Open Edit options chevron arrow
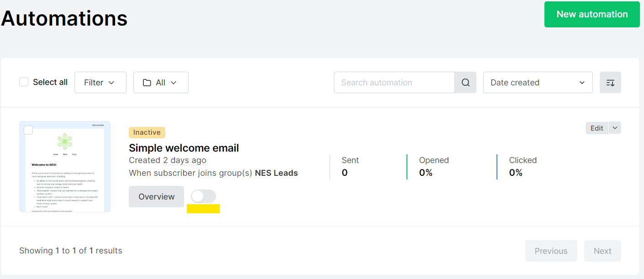644x279 pixels. tap(615, 128)
